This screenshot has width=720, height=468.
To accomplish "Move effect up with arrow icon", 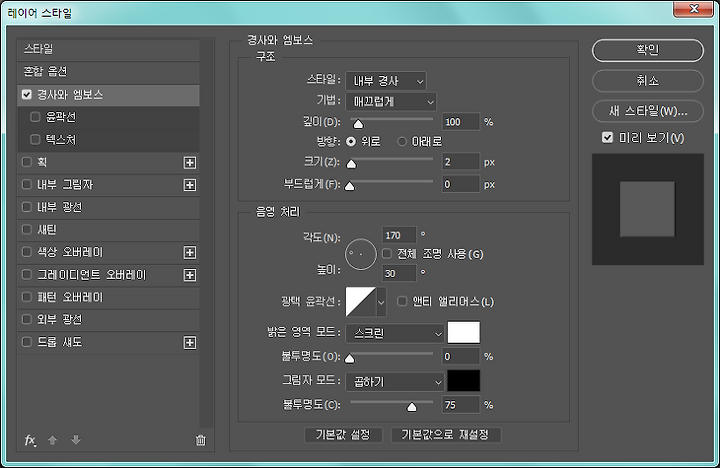I will tap(52, 440).
